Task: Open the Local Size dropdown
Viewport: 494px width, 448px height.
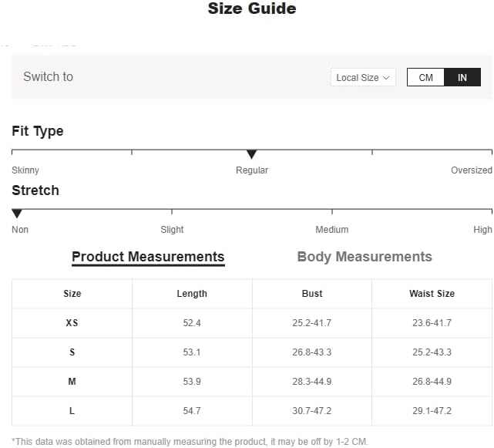Action: coord(363,78)
